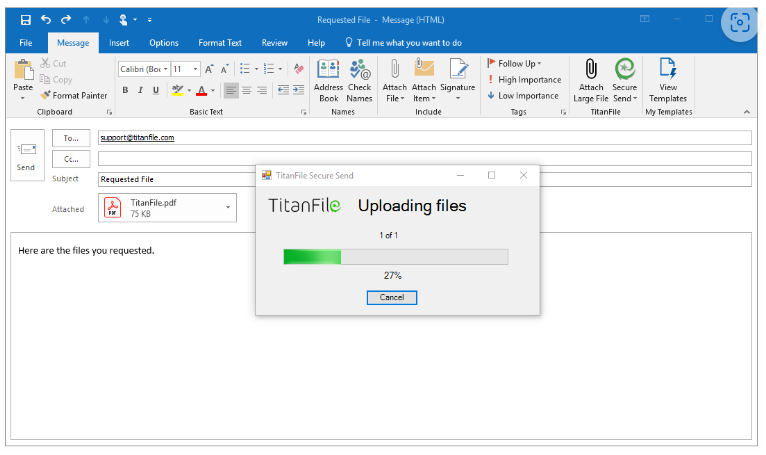Apply yellow text highlight color
766x455 pixels.
pos(178,90)
